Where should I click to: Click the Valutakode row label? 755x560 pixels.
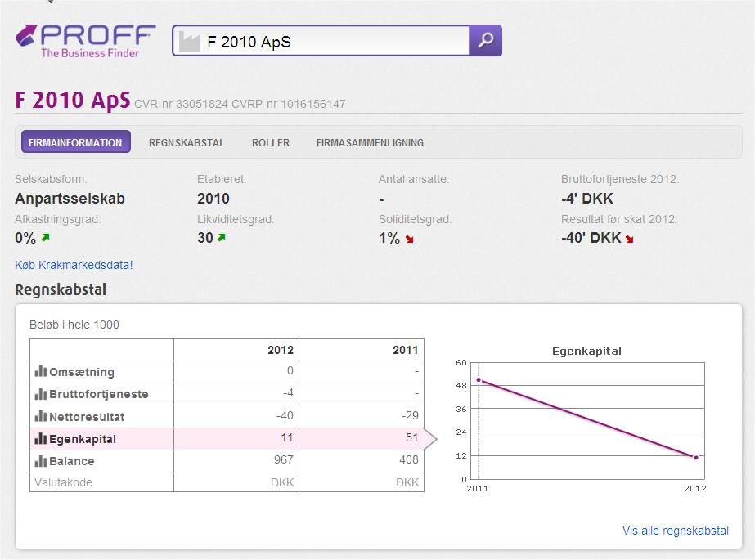(x=63, y=482)
